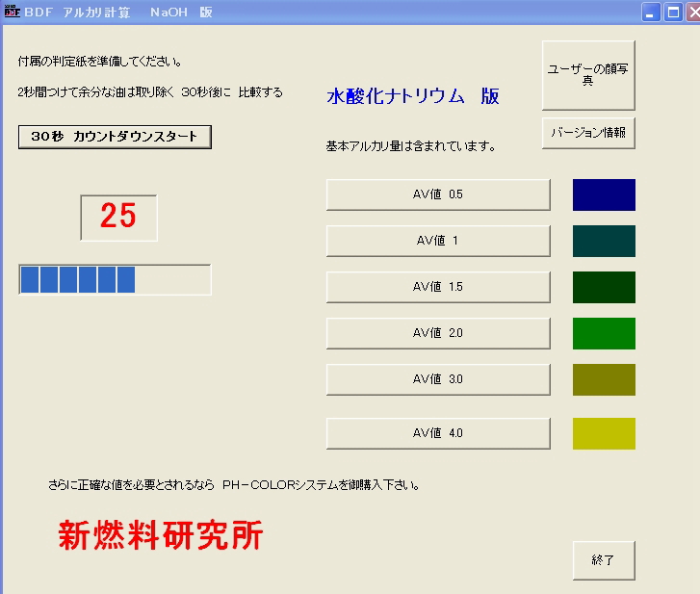The height and width of the screenshot is (594, 700).
Task: Select AV値 0.5 button
Action: point(438,194)
